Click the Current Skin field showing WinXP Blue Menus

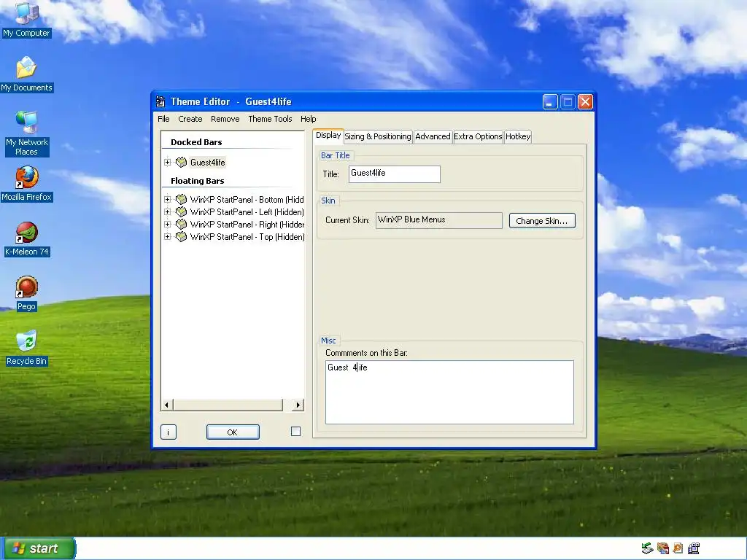point(438,220)
